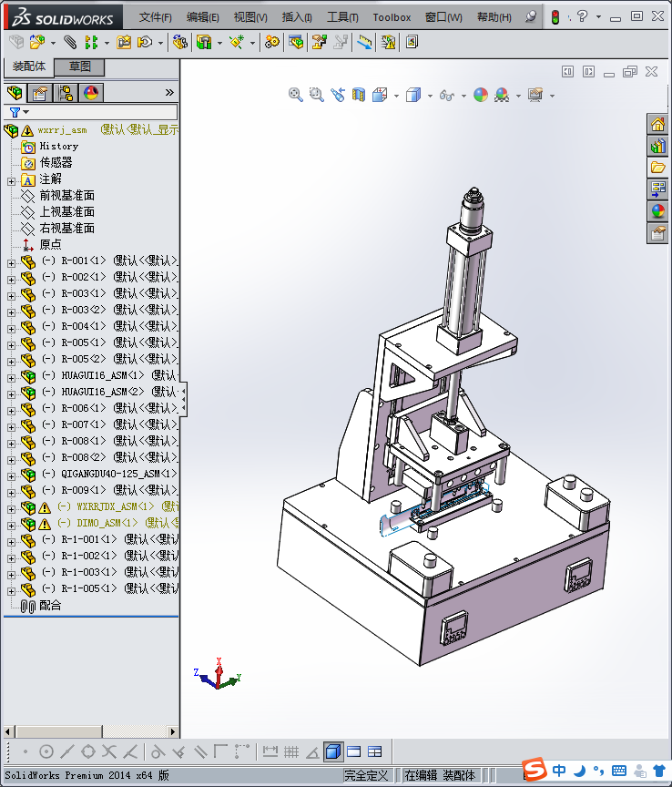The image size is (672, 787).
Task: Open the View Palette task pane icon
Action: tap(657, 189)
